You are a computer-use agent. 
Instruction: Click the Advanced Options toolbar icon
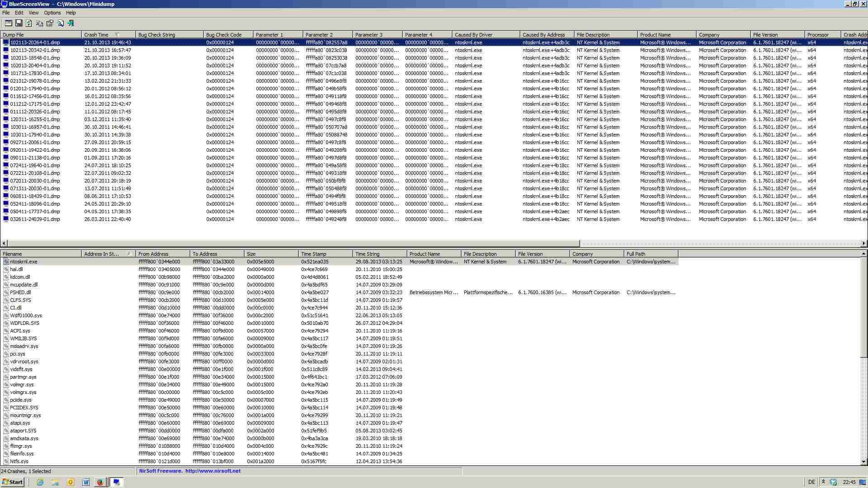click(x=8, y=23)
